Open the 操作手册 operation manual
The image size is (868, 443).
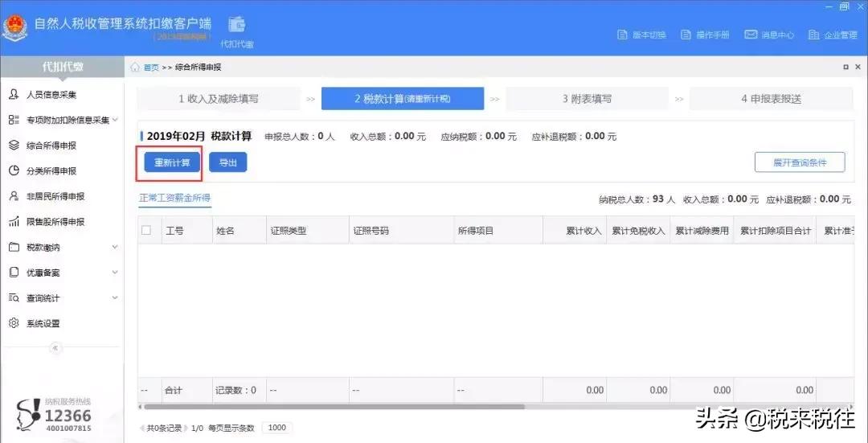(x=706, y=35)
